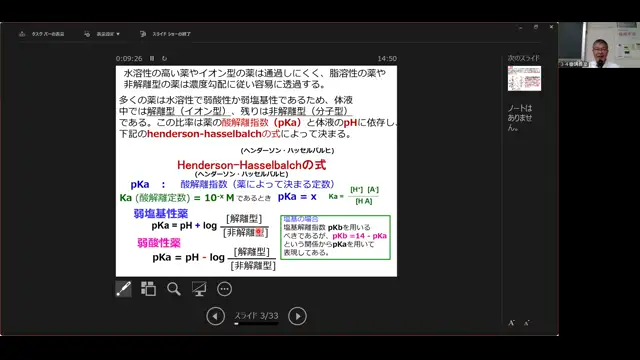The image size is (640, 360).
Task: Open more slide show options menu
Action: [x=224, y=289]
